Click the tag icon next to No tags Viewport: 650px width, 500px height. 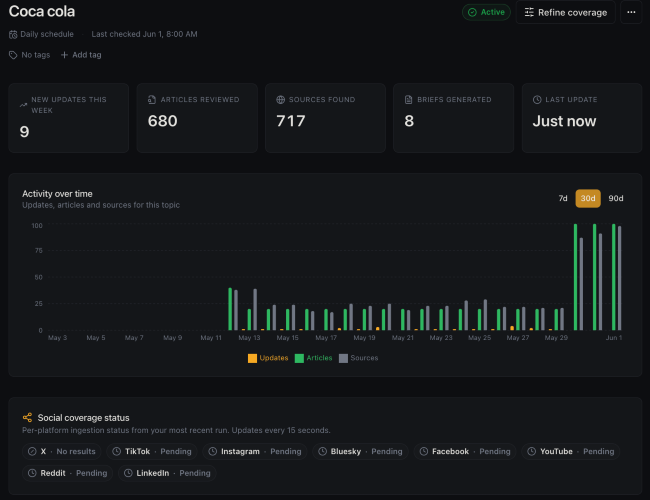click(x=13, y=55)
